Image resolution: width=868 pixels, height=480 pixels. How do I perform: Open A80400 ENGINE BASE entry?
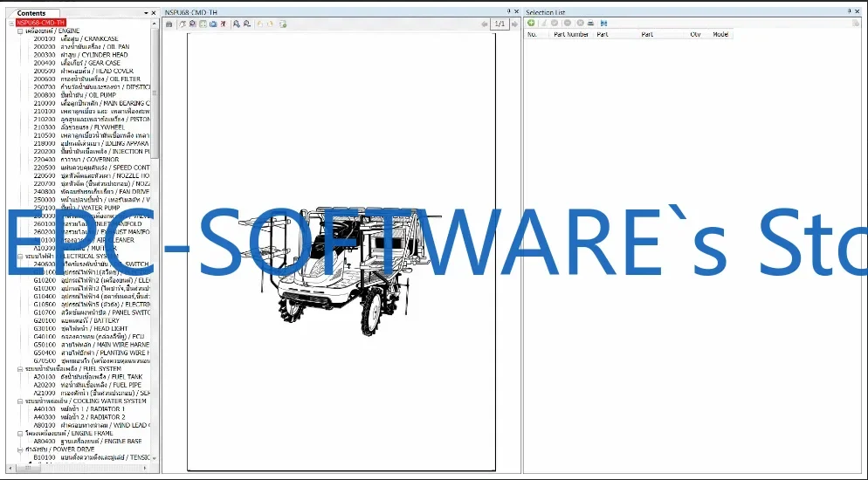click(87, 442)
